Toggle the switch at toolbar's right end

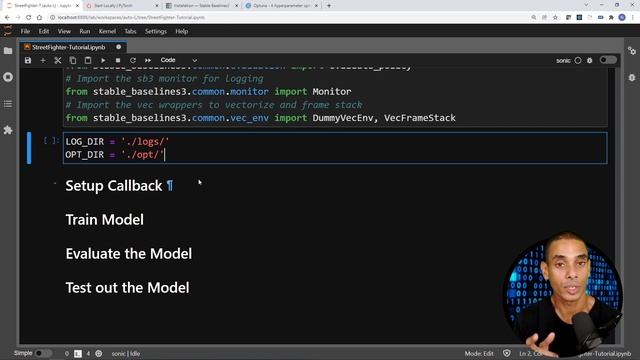coord(608,60)
